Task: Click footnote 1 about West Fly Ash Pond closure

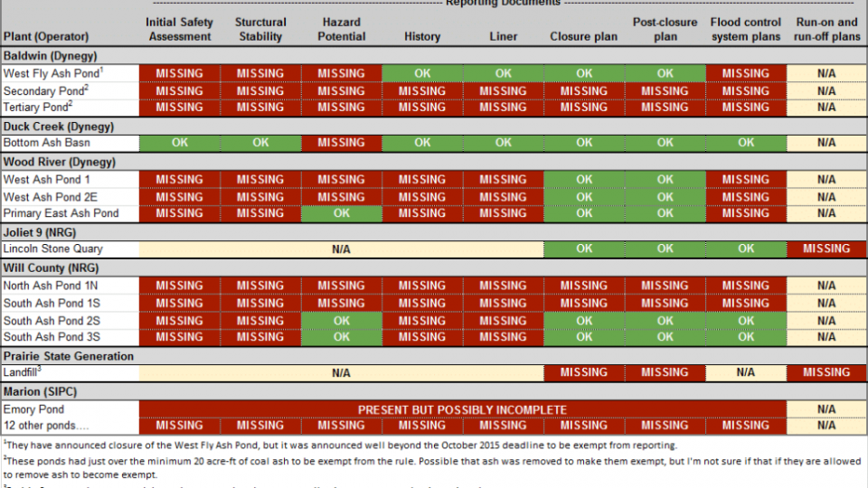Action: coord(340,446)
